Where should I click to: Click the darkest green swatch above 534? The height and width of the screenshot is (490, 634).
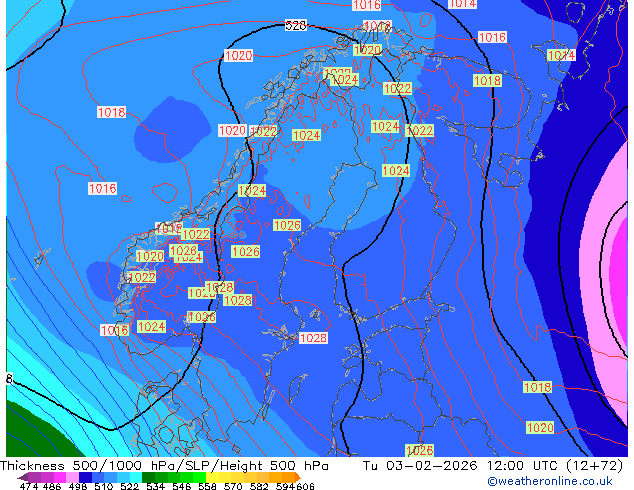[148, 477]
